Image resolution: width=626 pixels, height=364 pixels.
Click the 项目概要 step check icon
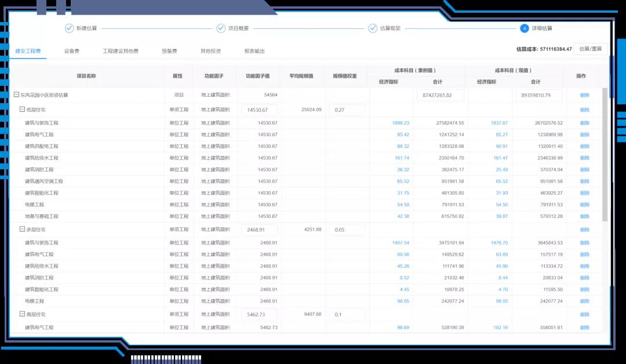(x=221, y=28)
